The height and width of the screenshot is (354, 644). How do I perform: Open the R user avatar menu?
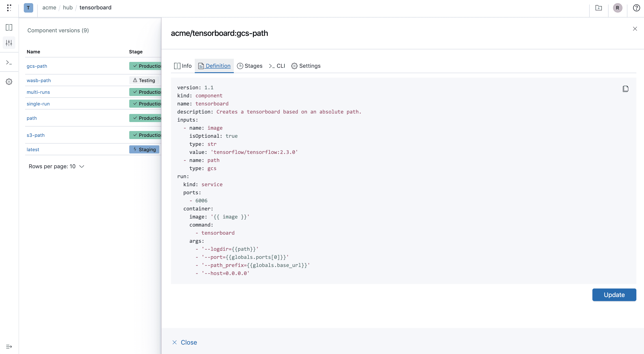[618, 8]
